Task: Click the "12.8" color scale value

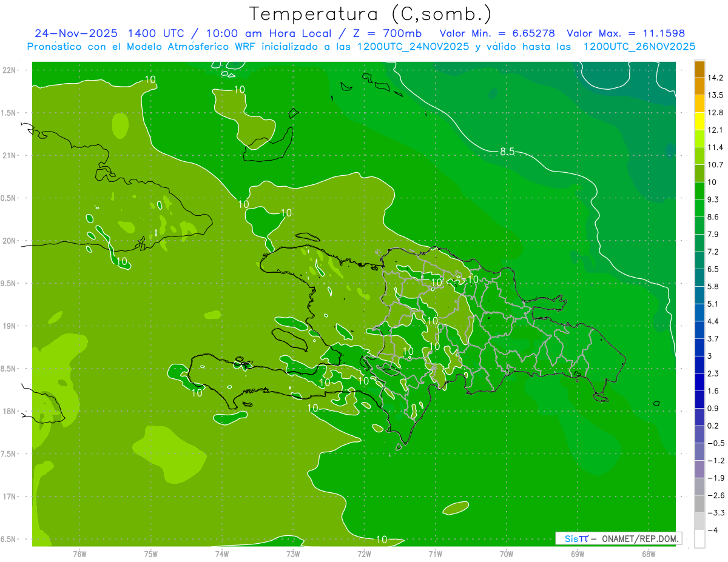Action: [715, 113]
